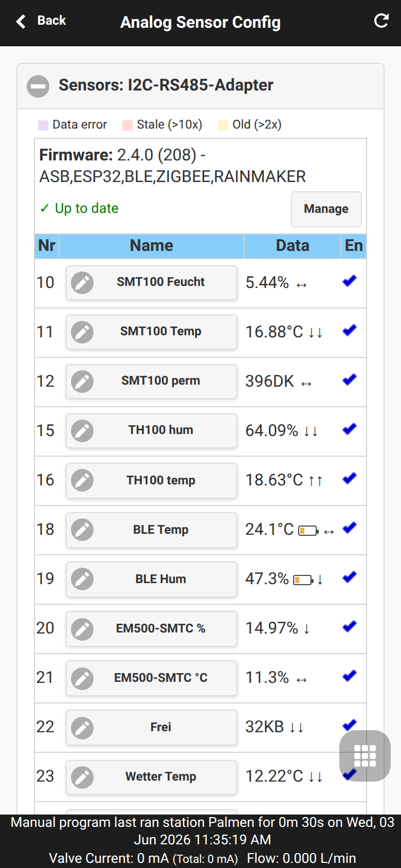
Task: Edit sensor SMT100 Temp
Action: pos(151,332)
